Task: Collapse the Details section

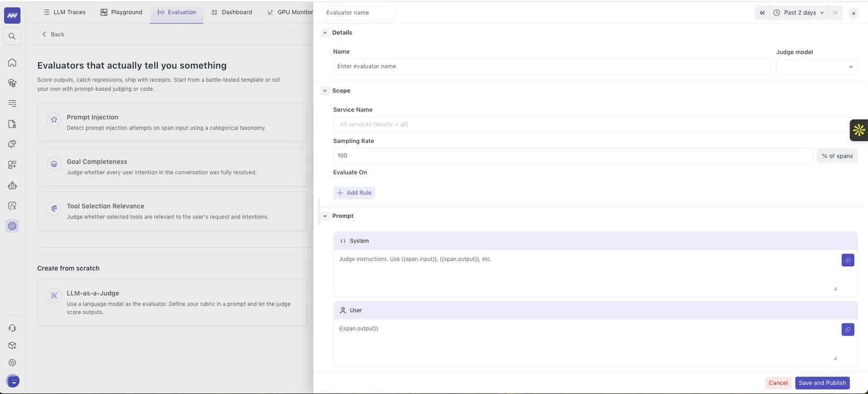Action: point(325,33)
